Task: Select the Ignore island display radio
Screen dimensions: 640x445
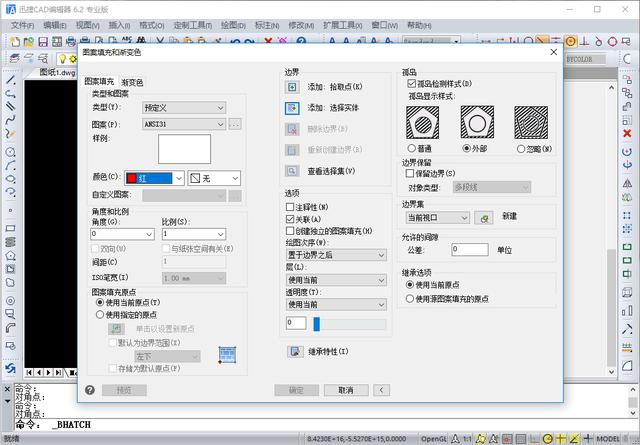Action: point(520,149)
